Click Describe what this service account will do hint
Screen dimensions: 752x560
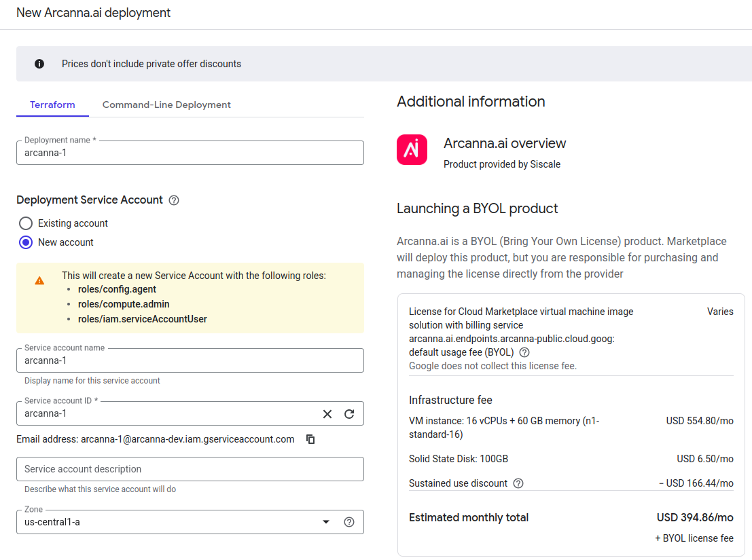[x=101, y=489]
